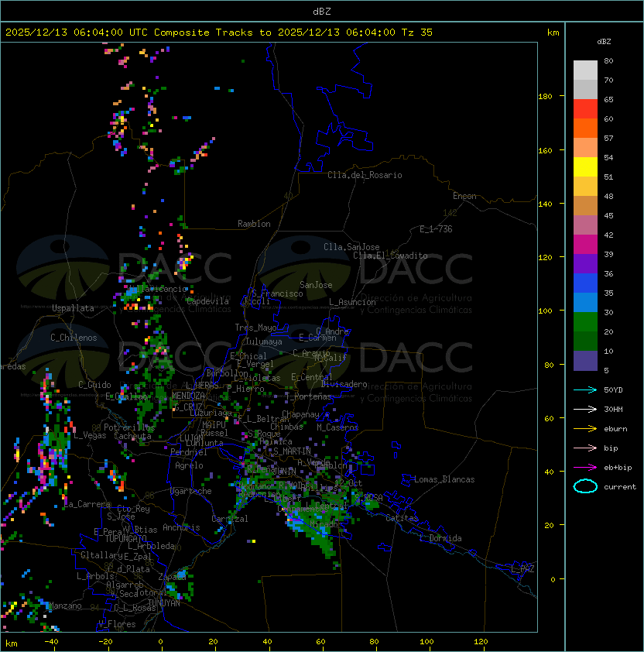
Task: Click the Carrizal label on the map
Action: (230, 519)
